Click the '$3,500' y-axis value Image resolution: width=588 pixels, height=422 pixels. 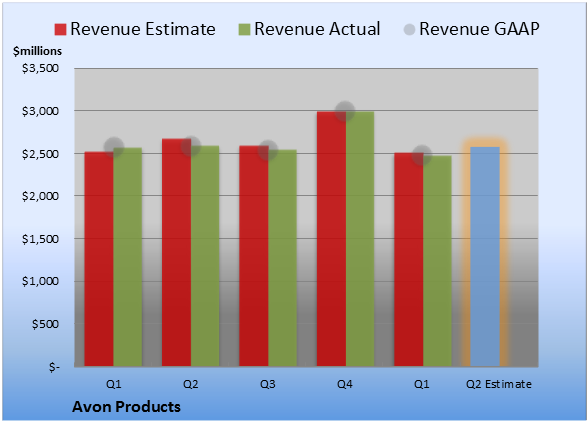pyautogui.click(x=40, y=68)
